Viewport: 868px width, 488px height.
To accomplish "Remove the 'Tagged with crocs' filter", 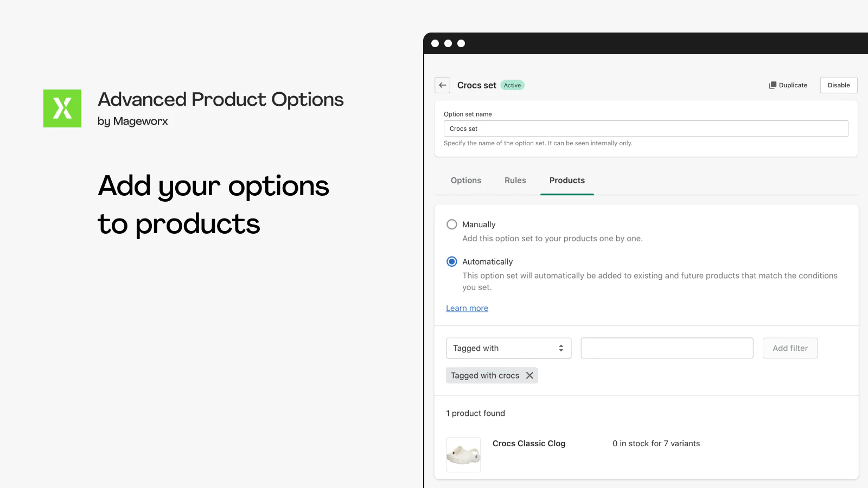I will (529, 375).
